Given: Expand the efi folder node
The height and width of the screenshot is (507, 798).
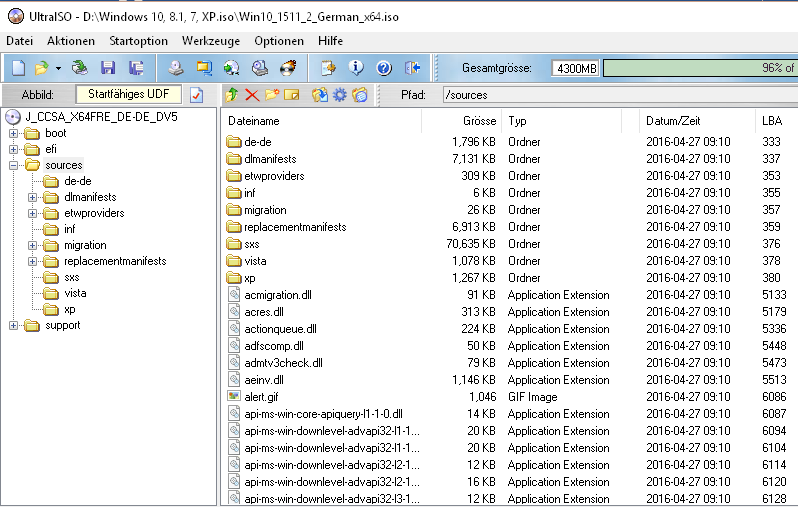Looking at the screenshot, I should coord(13,150).
